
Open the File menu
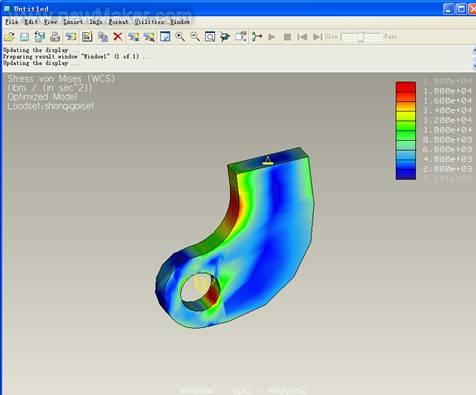point(12,22)
